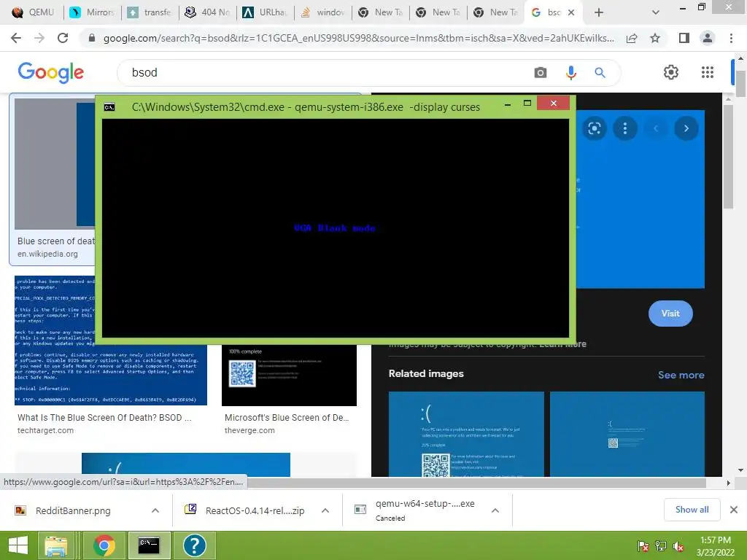Open a new Chrome tab

(599, 12)
